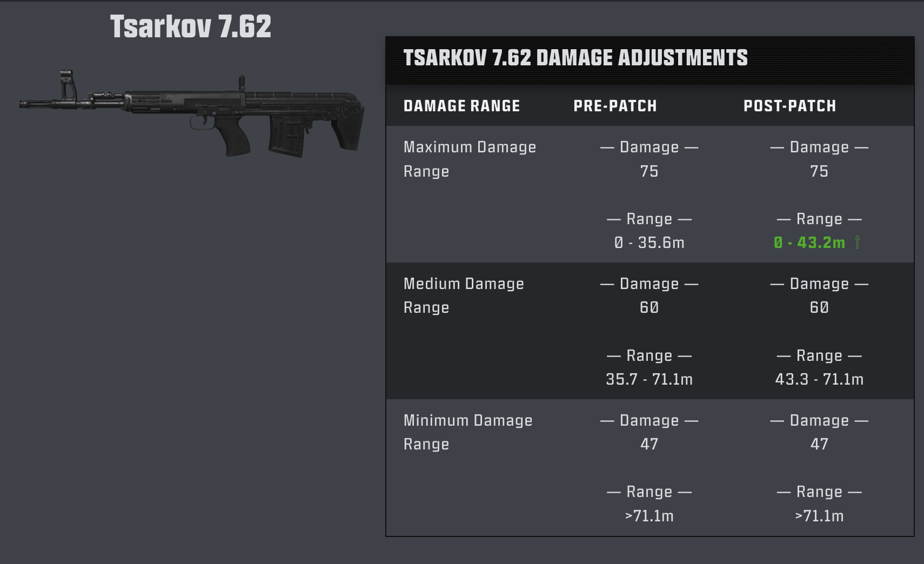This screenshot has width=924, height=564.
Task: Click the green up arrow beside 43.2m
Action: coord(858,243)
